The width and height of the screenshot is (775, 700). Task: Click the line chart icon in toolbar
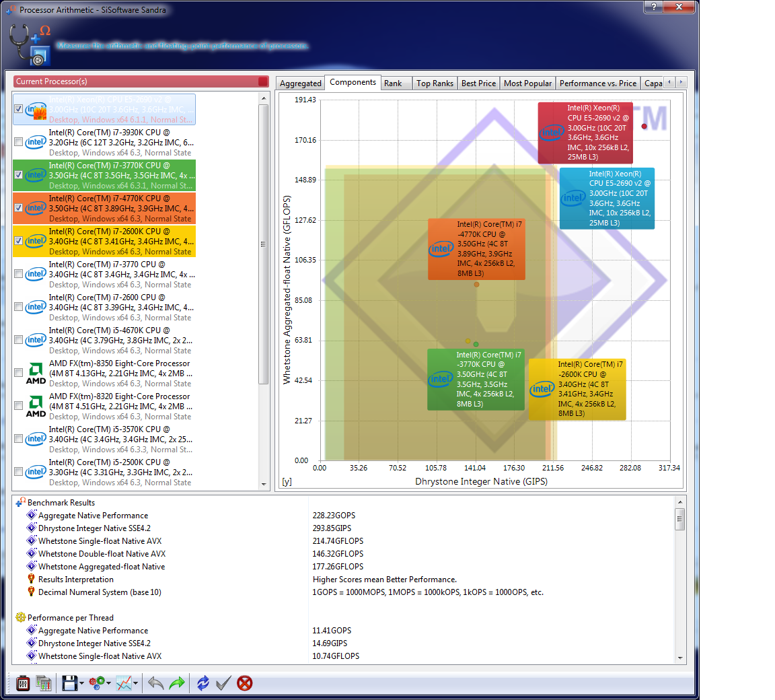[x=124, y=683]
